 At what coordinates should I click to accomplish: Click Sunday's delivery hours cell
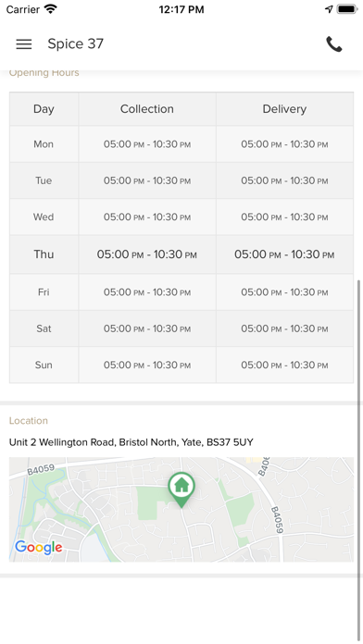(284, 365)
